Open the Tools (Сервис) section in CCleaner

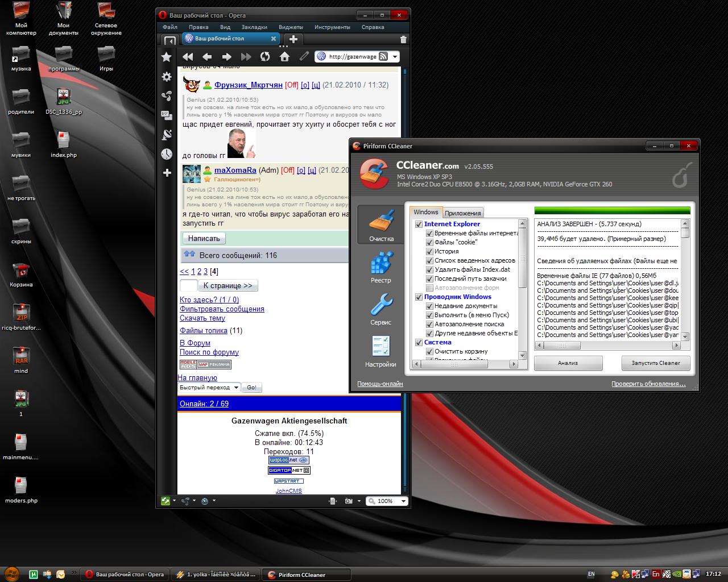coord(381,310)
